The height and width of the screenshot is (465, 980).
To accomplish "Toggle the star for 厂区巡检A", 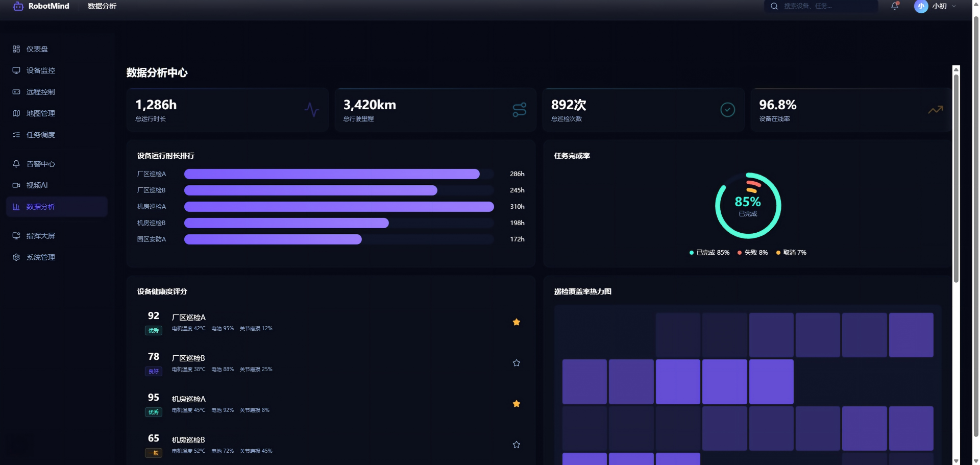I will point(517,322).
